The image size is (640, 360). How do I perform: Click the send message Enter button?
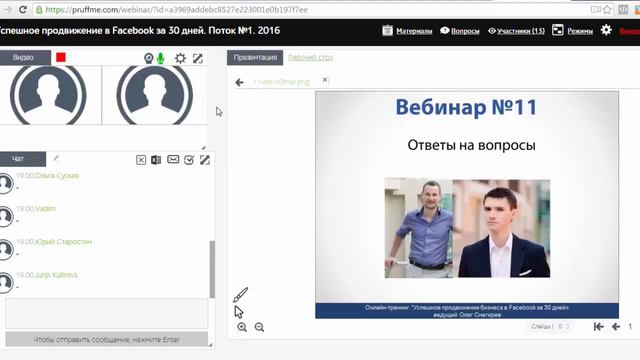[x=107, y=340]
